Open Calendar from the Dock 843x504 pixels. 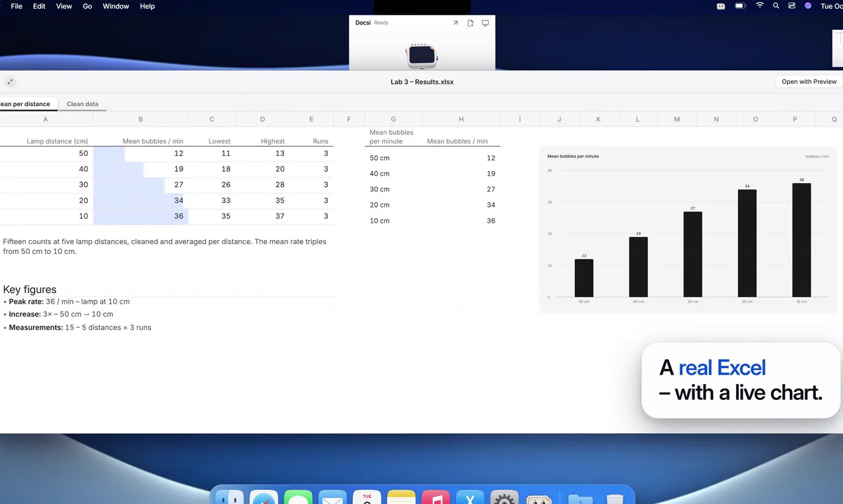pyautogui.click(x=367, y=497)
